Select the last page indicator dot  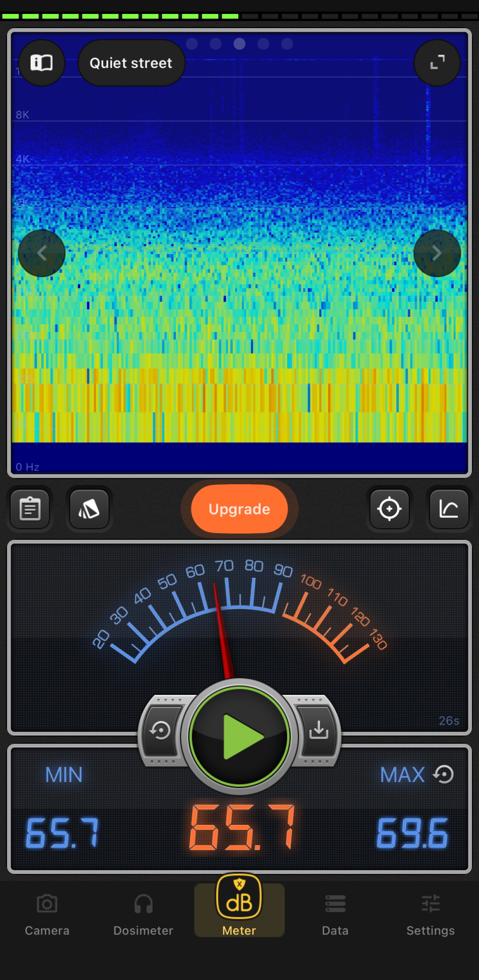tap(287, 44)
